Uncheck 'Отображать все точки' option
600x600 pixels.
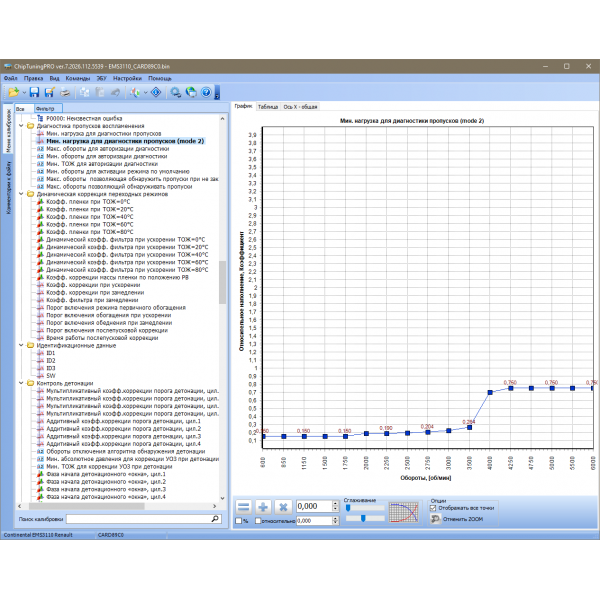point(432,507)
